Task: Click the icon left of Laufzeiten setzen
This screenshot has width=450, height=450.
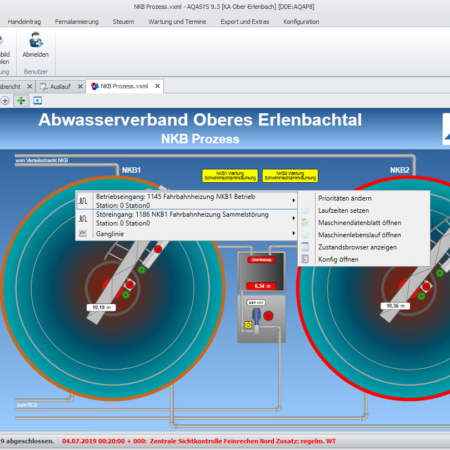Action: click(x=305, y=210)
